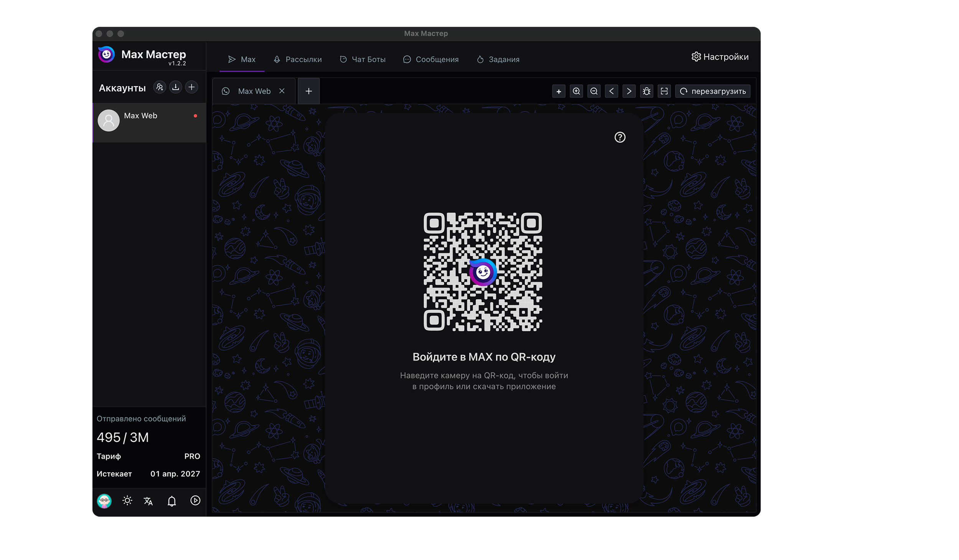
Task: Switch to the Чат Боты tab
Action: [363, 59]
